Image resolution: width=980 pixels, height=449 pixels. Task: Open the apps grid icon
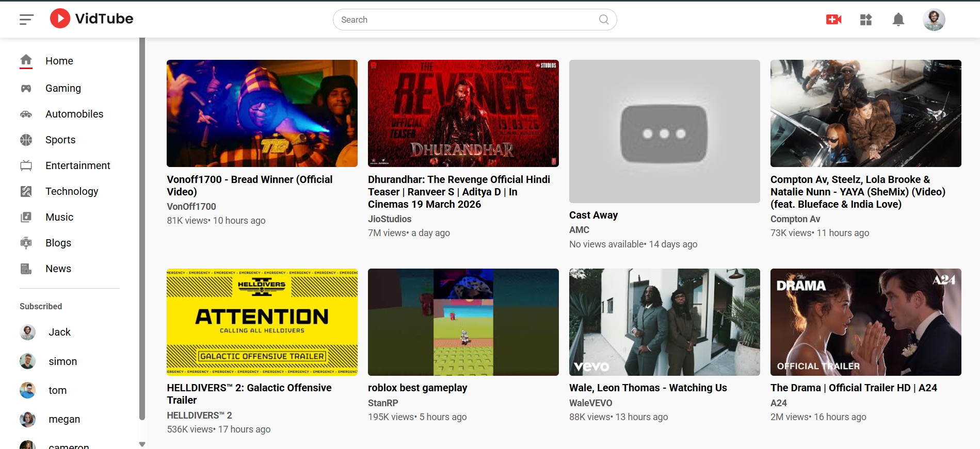(x=865, y=20)
